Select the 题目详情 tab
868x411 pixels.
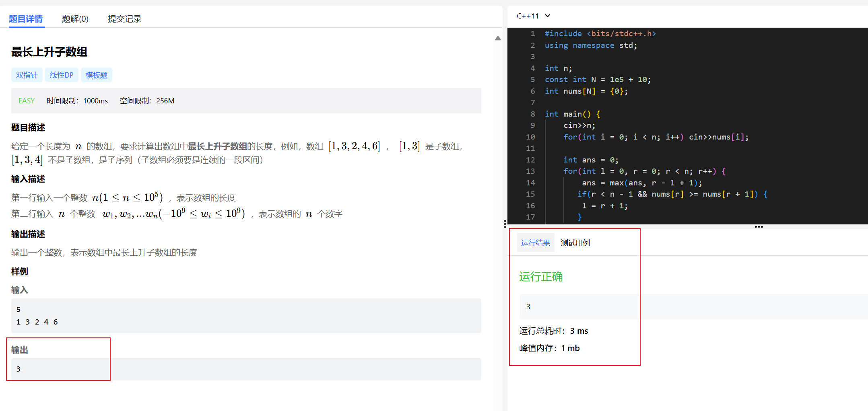pos(26,19)
